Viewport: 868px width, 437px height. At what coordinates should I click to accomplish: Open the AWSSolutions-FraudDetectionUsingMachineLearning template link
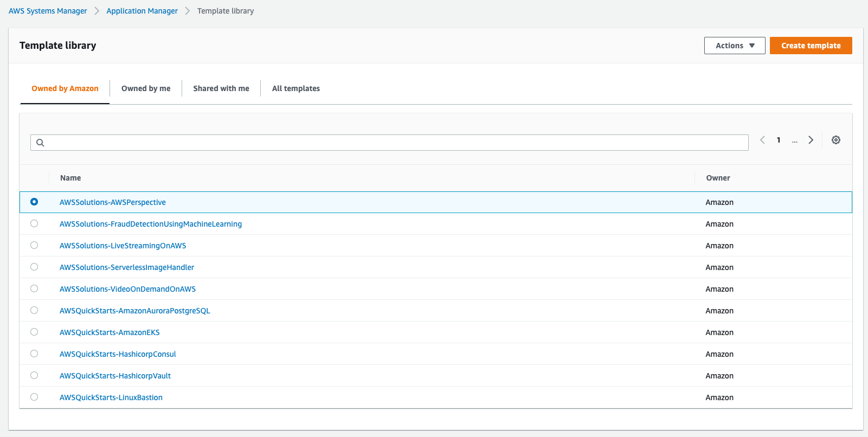point(151,224)
